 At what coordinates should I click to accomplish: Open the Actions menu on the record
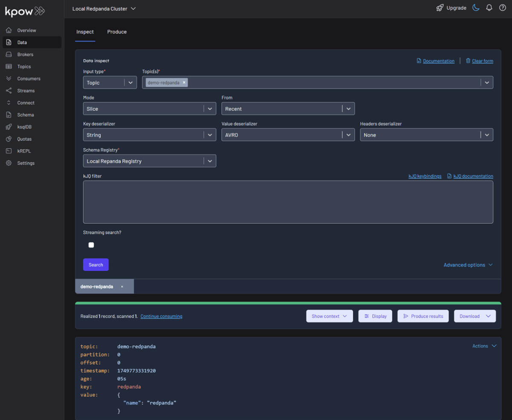[x=484, y=346]
